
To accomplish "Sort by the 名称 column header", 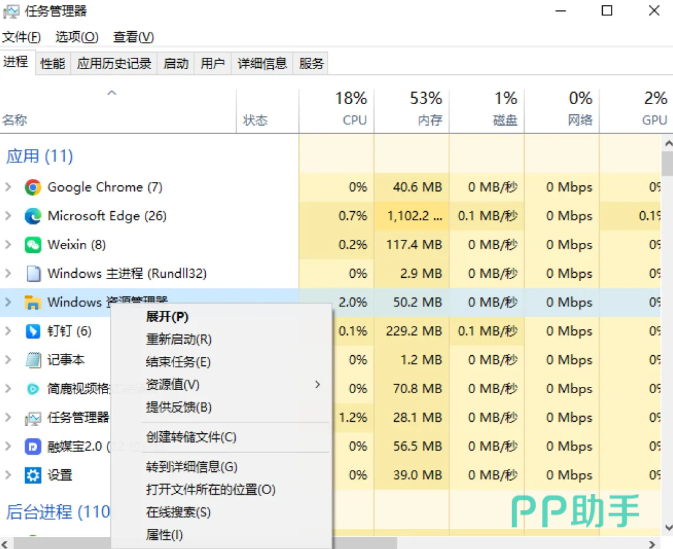I will coord(118,110).
